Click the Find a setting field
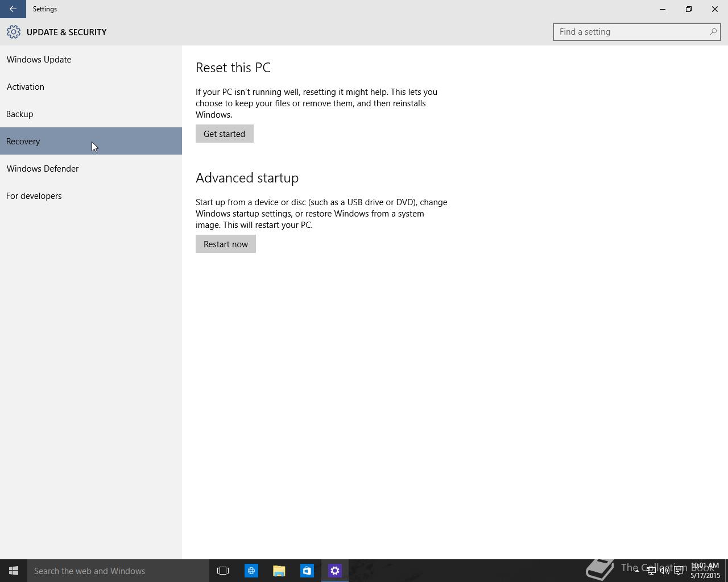The width and height of the screenshot is (728, 582). tap(637, 32)
